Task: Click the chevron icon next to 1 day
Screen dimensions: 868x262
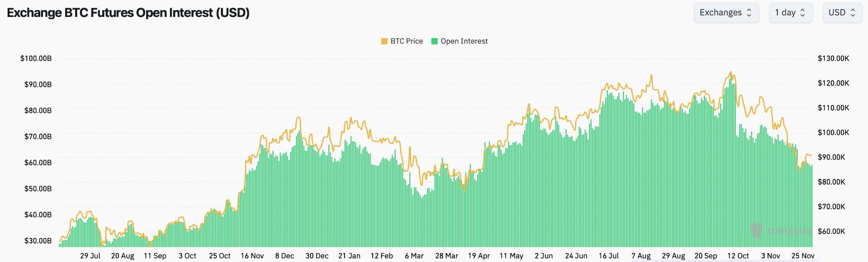Action: click(802, 13)
